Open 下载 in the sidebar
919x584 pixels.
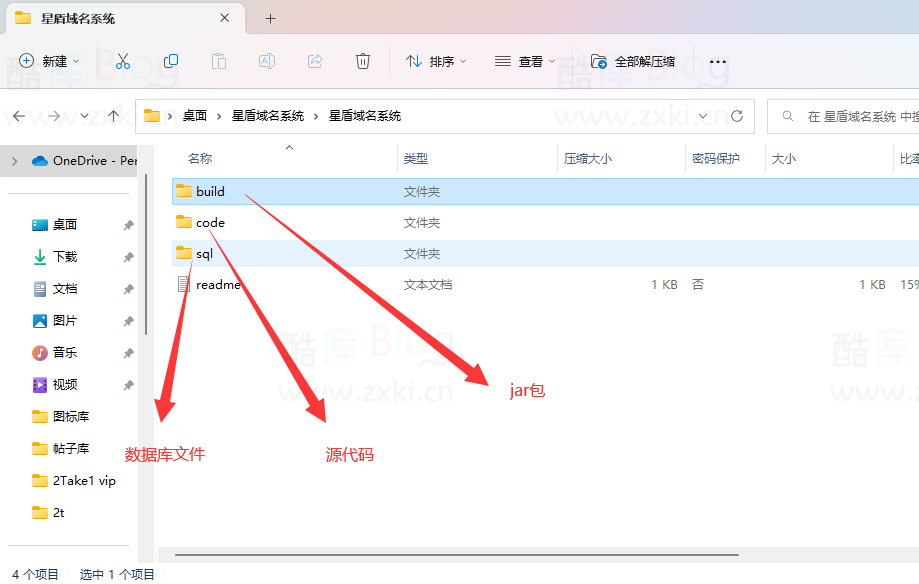(65, 257)
